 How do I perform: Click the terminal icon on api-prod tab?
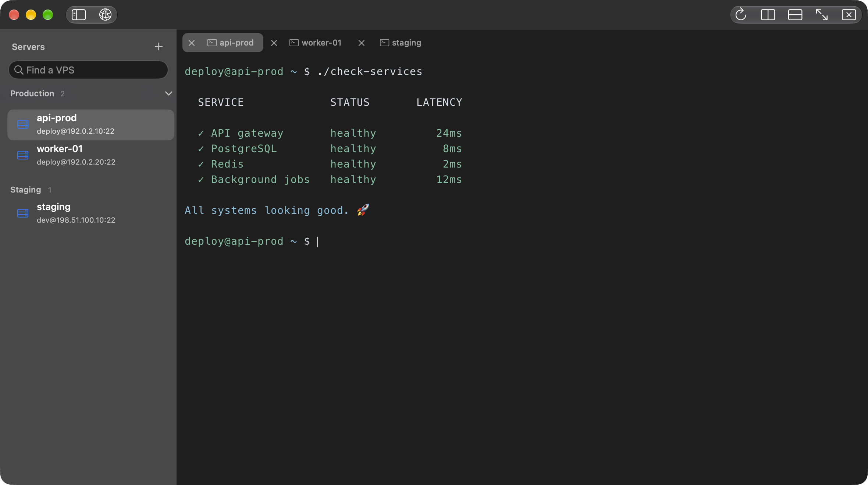click(212, 43)
